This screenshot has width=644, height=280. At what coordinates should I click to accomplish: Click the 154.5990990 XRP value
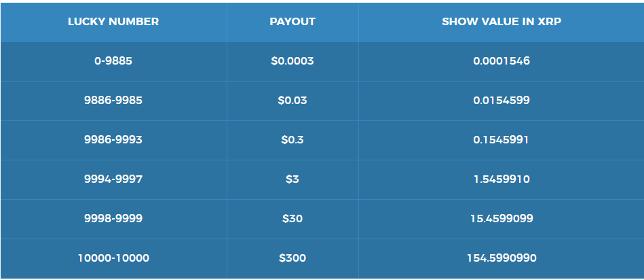tap(501, 258)
